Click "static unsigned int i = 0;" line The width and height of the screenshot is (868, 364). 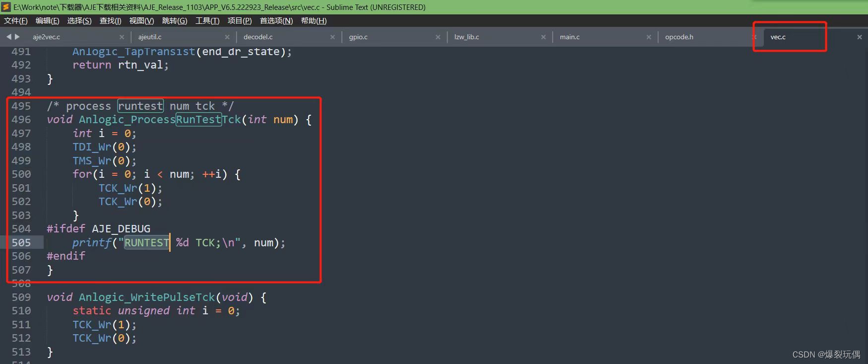(x=156, y=311)
